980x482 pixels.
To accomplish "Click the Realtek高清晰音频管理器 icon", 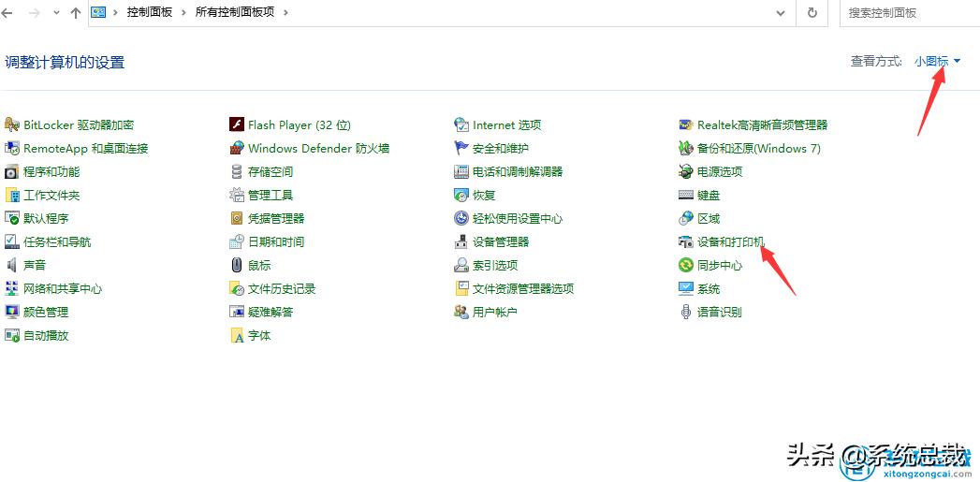I will [685, 125].
